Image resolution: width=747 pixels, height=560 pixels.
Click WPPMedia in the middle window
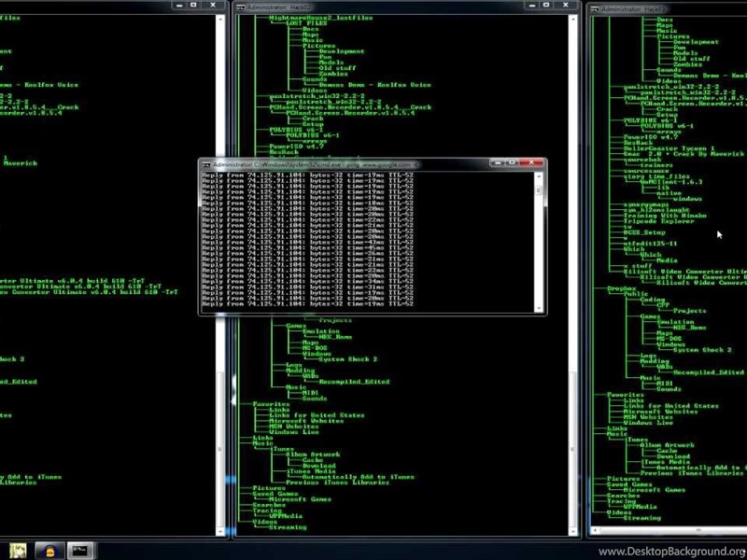click(x=286, y=516)
